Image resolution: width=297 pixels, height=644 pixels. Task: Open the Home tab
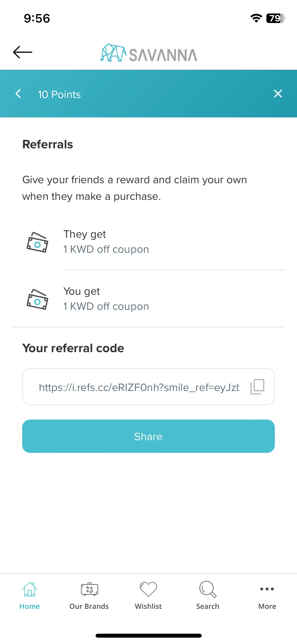[x=30, y=596]
